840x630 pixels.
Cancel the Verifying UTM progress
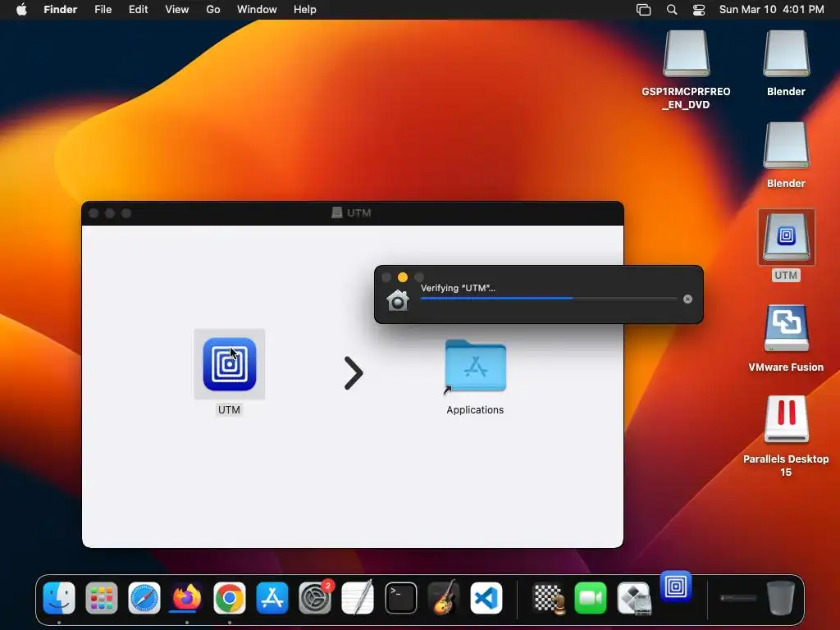coord(688,299)
